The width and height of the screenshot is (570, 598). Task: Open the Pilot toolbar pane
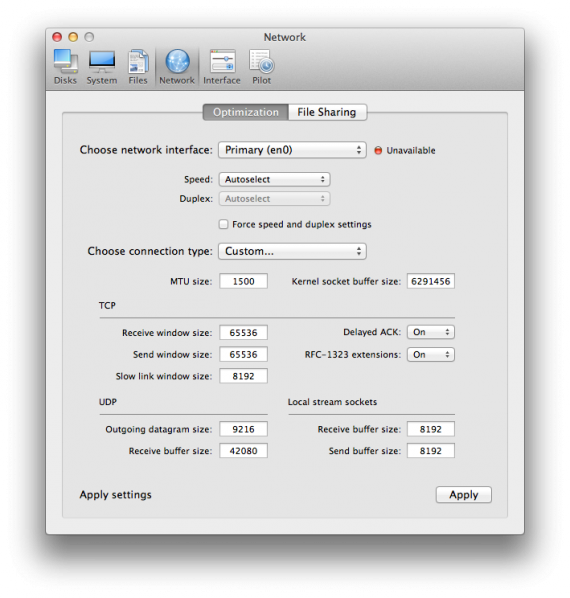click(x=262, y=67)
